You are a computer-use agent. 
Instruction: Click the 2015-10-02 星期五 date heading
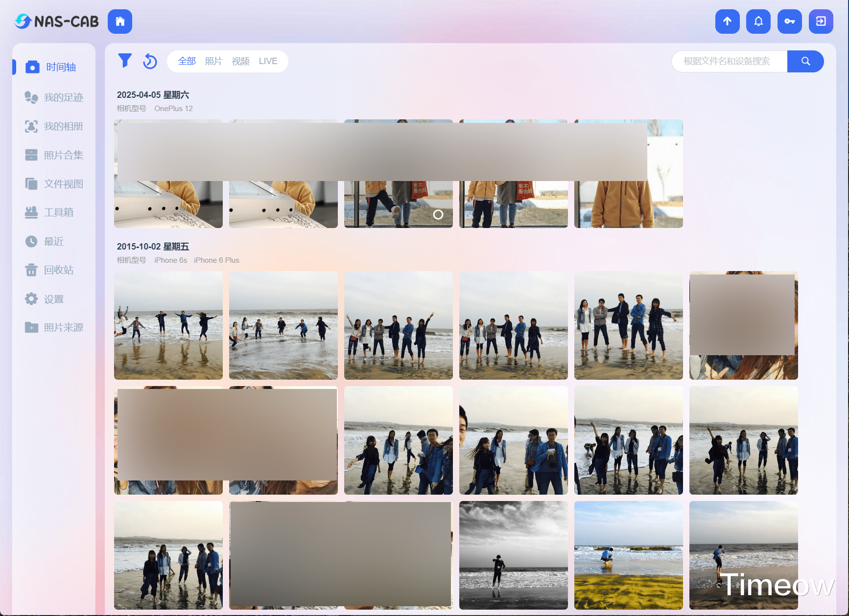coord(153,247)
